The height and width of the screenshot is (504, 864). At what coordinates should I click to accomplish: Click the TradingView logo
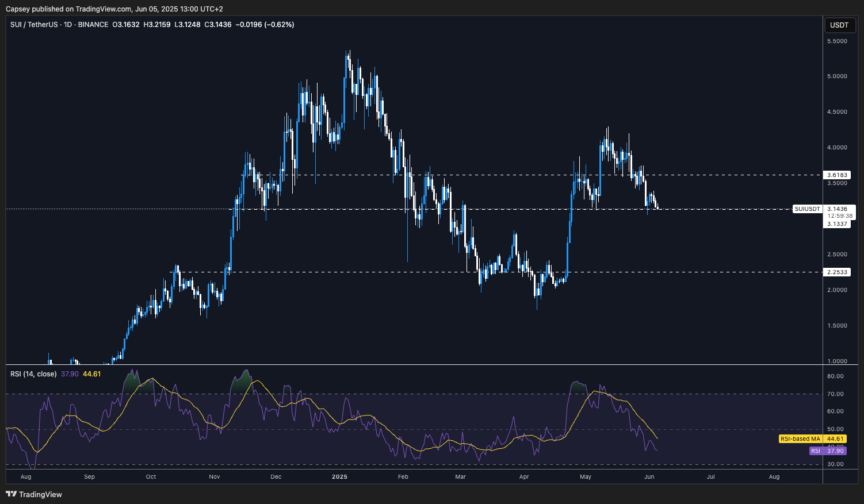[x=34, y=494]
